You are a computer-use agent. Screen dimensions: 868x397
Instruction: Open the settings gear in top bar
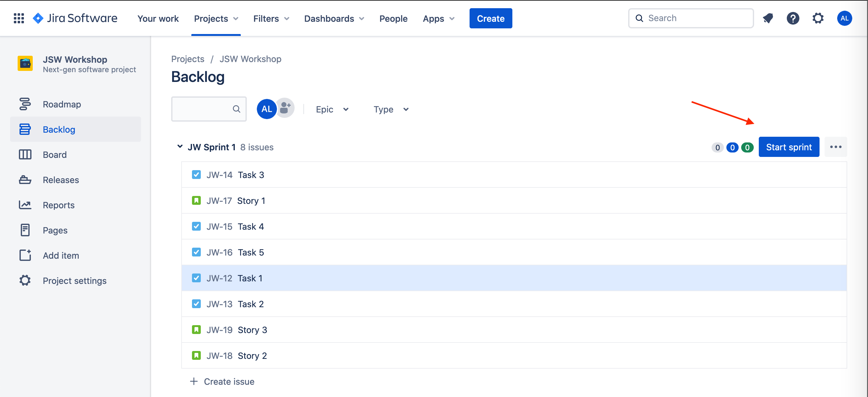[x=818, y=18]
